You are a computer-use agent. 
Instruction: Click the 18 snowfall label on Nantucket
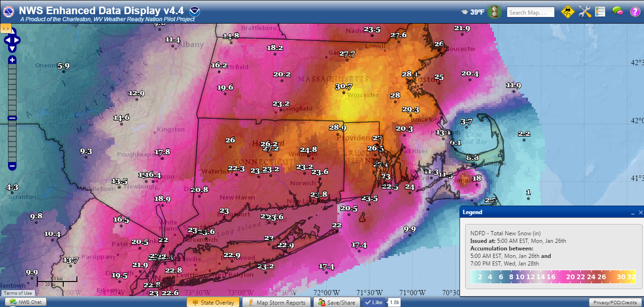[477, 178]
